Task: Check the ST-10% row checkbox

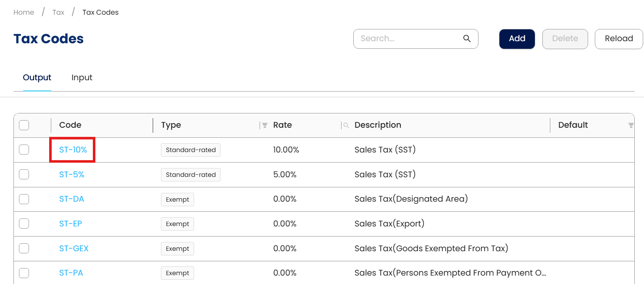Action: [24, 150]
